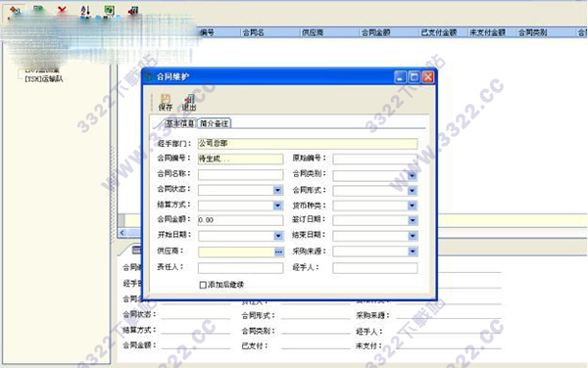Click the detail panel tab icon below the grid

[136, 250]
